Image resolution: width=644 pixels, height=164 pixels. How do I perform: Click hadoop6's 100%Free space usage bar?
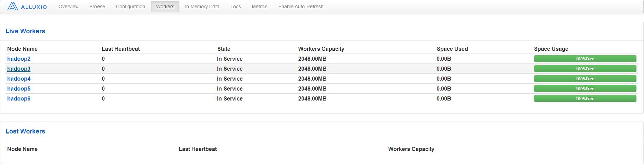coord(585,99)
